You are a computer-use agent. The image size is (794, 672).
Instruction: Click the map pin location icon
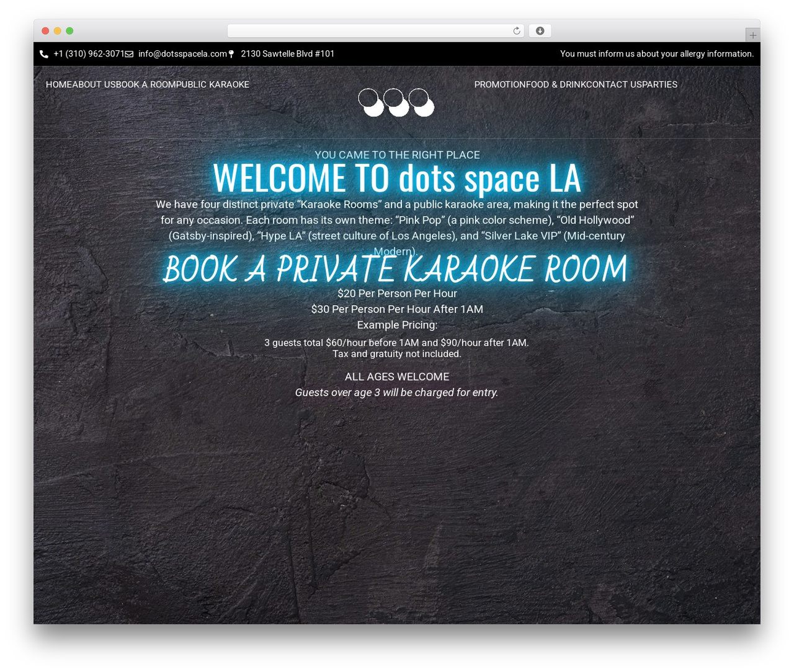click(x=231, y=54)
